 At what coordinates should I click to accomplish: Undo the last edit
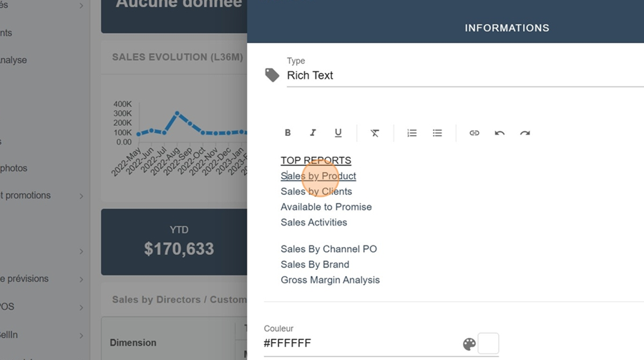pos(499,133)
